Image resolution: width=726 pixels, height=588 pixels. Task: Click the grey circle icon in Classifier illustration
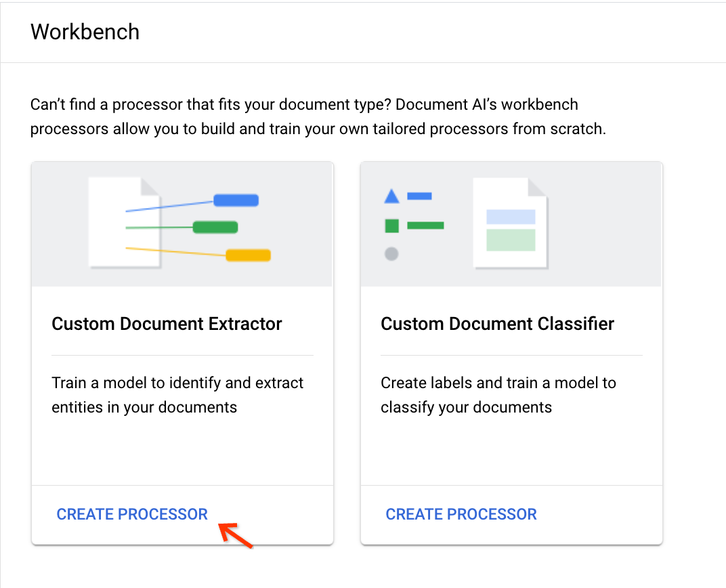pyautogui.click(x=391, y=254)
